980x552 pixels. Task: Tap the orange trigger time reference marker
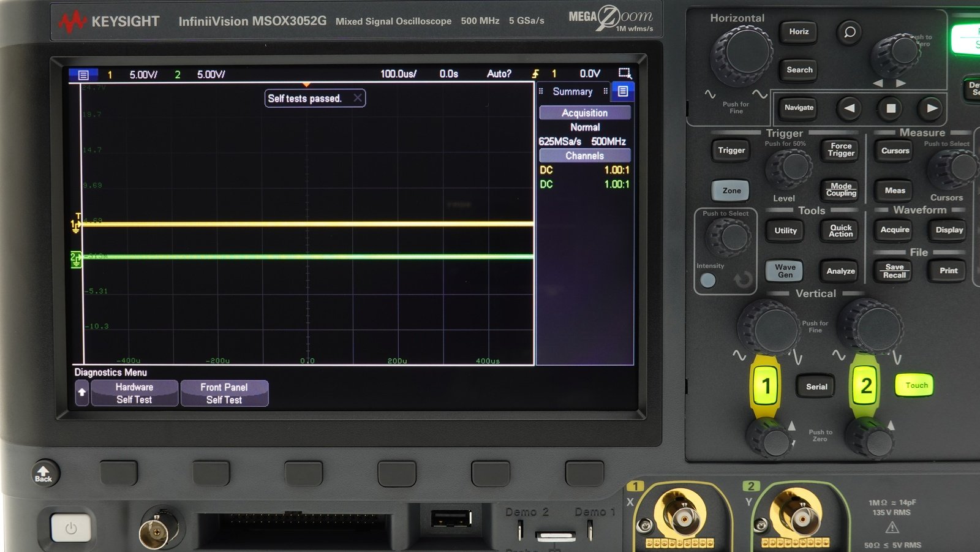307,85
